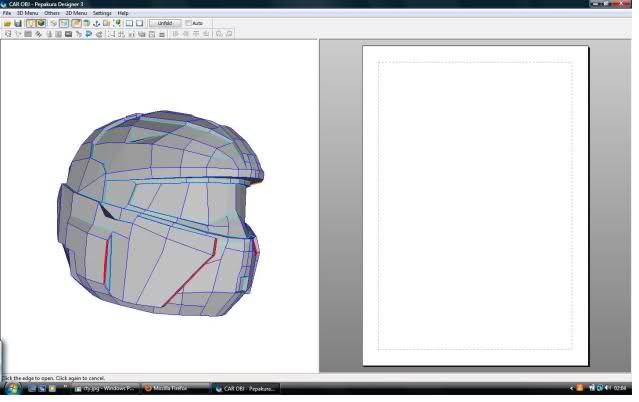Open the 3D Menu

click(x=27, y=13)
